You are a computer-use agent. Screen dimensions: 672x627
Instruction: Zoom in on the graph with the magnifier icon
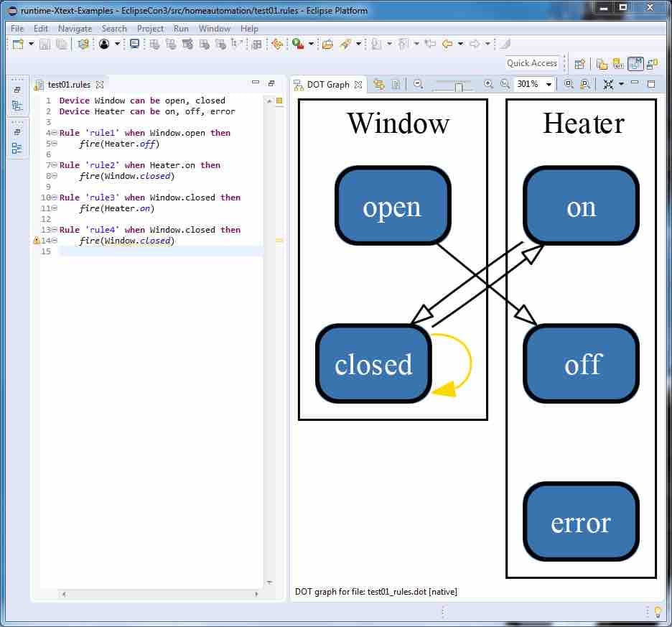click(487, 84)
